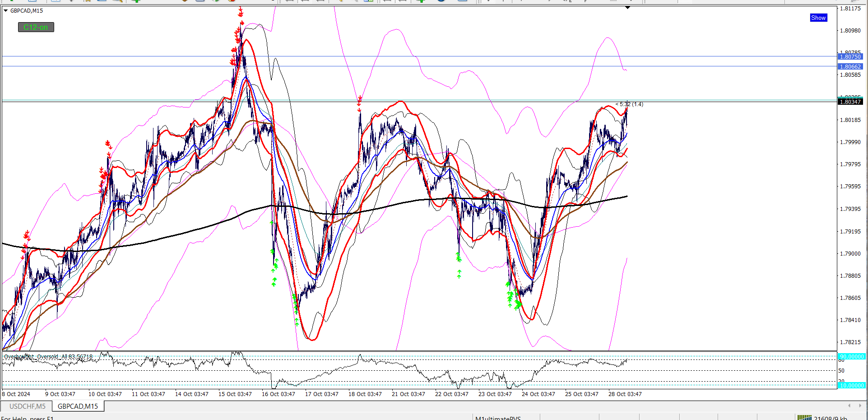Image resolution: width=868 pixels, height=420 pixels.
Task: Click the 10.00000 oversold level label
Action: tap(851, 385)
